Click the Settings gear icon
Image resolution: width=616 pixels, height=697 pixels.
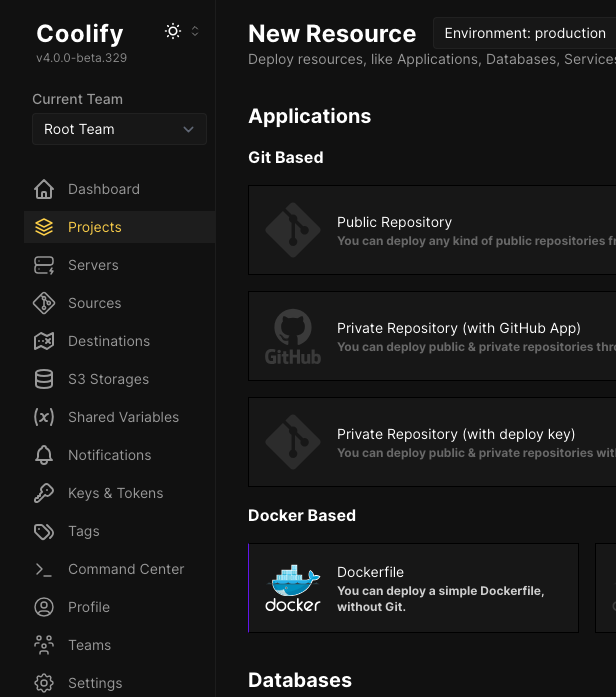44,683
